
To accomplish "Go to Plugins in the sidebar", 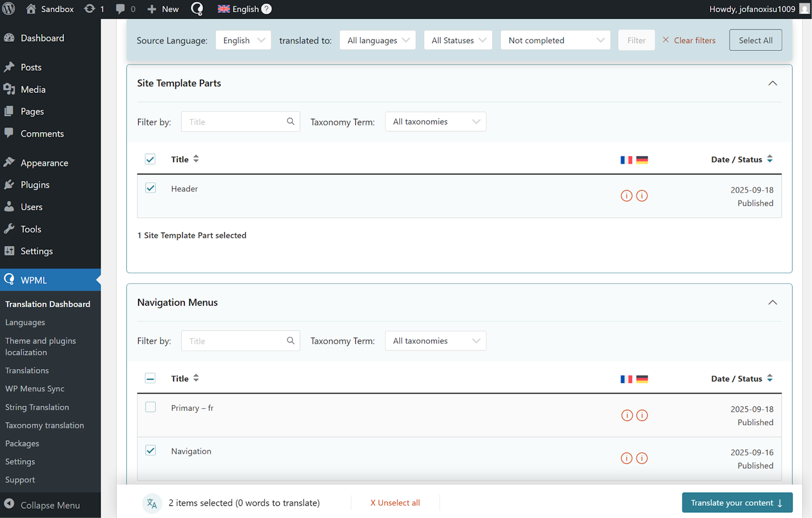I will coord(35,185).
